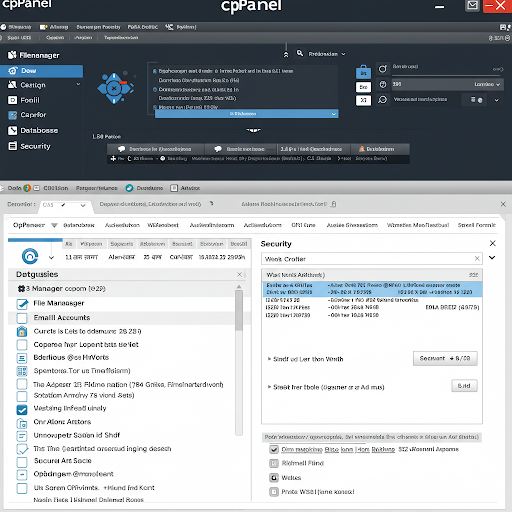Click the blue round Ocnabarre taskbar icon
512x512 pixels.
(x=129, y=188)
